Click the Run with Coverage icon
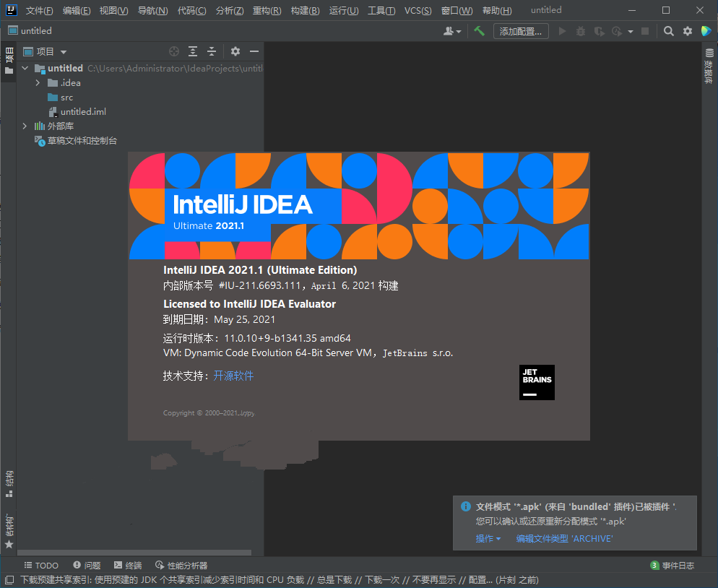 pyautogui.click(x=599, y=31)
